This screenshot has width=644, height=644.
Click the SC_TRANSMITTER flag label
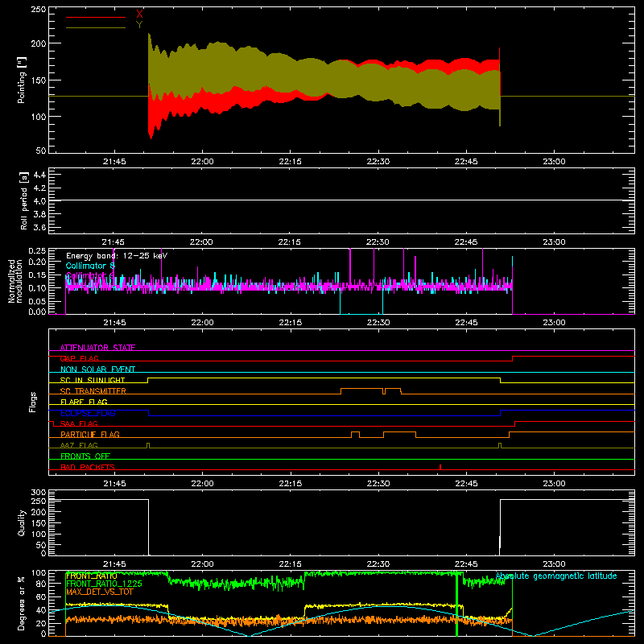93,391
